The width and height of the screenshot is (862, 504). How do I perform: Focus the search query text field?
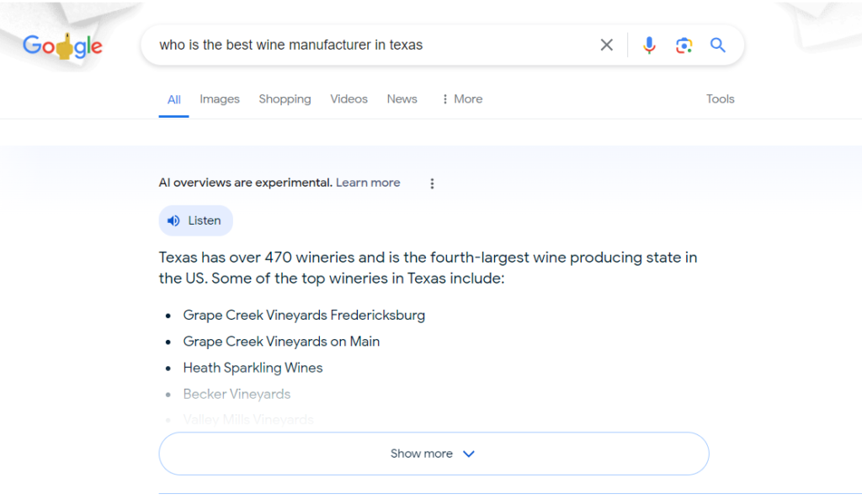(374, 45)
